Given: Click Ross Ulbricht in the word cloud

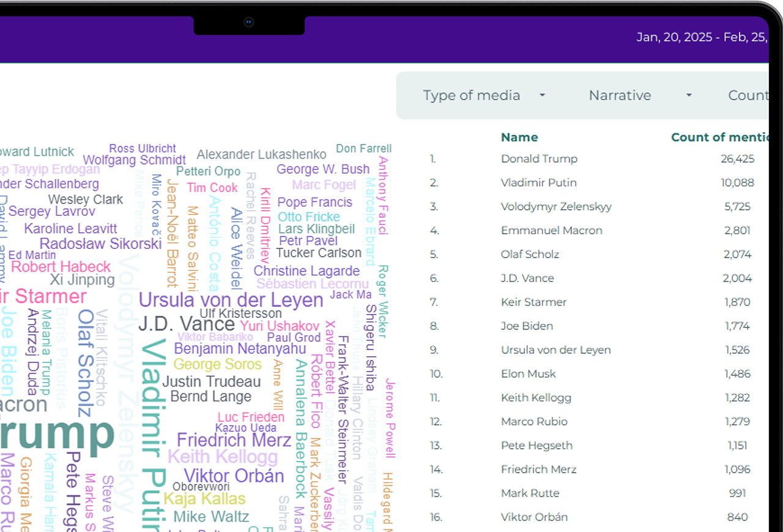Looking at the screenshot, I should [x=143, y=149].
